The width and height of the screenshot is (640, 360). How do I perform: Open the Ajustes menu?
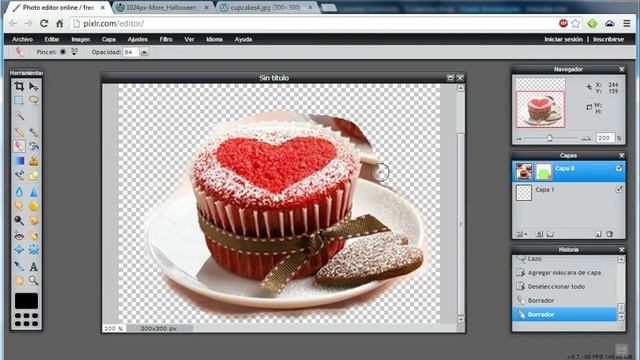click(138, 39)
